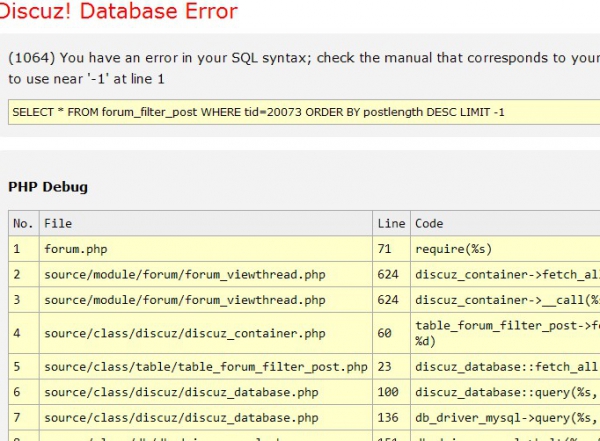Click the SELECT query statement box
Image resolution: width=600 pixels, height=441 pixels.
coord(304,112)
